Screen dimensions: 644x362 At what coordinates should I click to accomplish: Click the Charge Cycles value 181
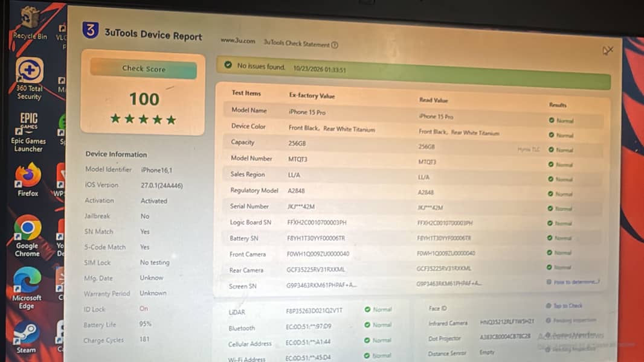point(144,339)
